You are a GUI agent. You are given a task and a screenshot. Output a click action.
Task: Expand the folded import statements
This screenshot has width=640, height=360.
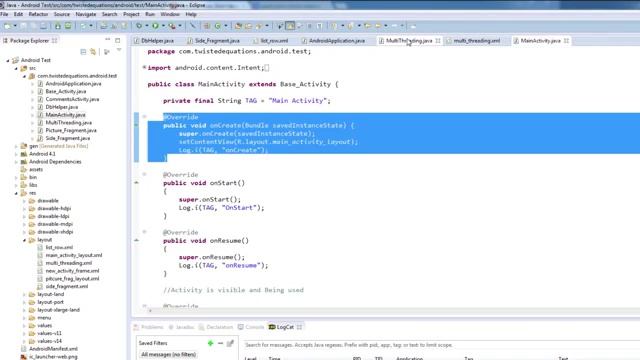coord(144,67)
